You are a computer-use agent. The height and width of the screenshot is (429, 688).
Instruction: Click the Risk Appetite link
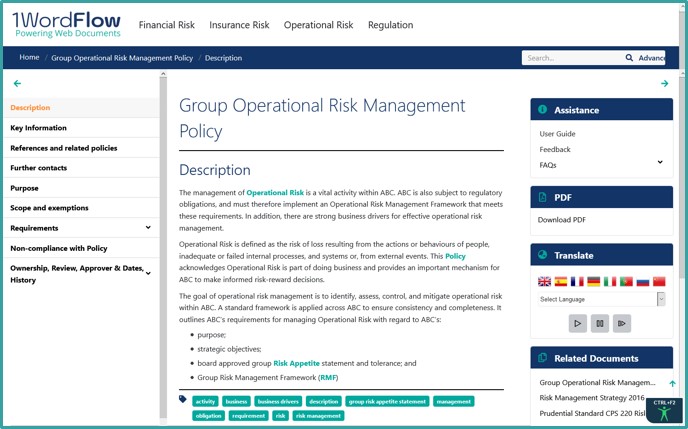[x=297, y=363]
